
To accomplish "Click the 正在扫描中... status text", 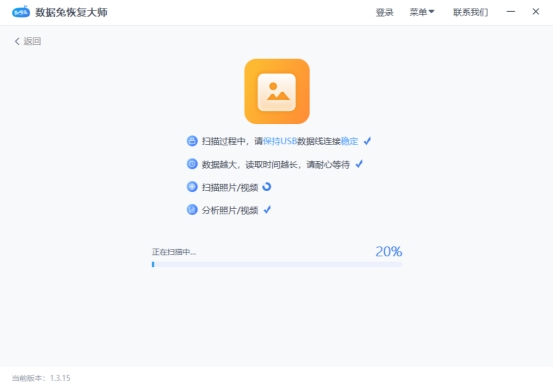I will 174,252.
